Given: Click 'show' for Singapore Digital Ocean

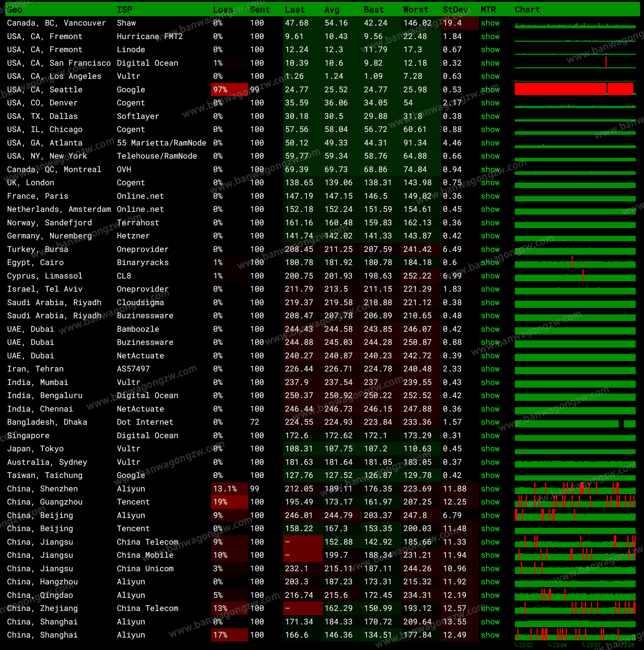Looking at the screenshot, I should [490, 436].
